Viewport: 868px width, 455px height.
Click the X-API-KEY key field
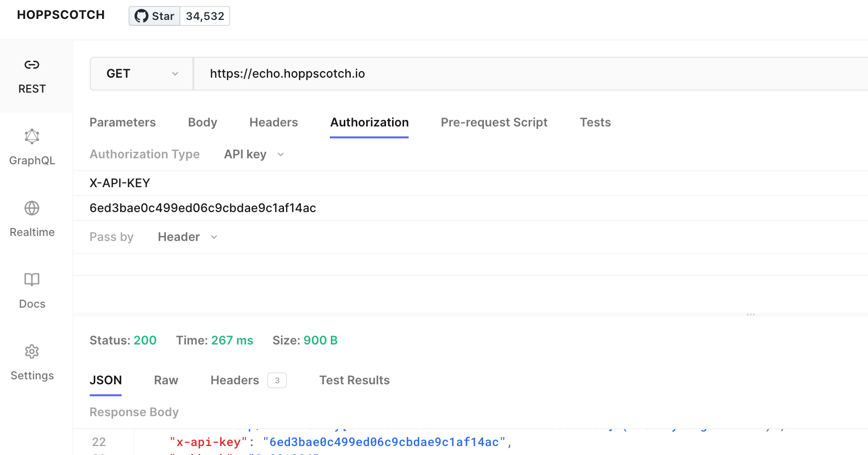coord(470,183)
